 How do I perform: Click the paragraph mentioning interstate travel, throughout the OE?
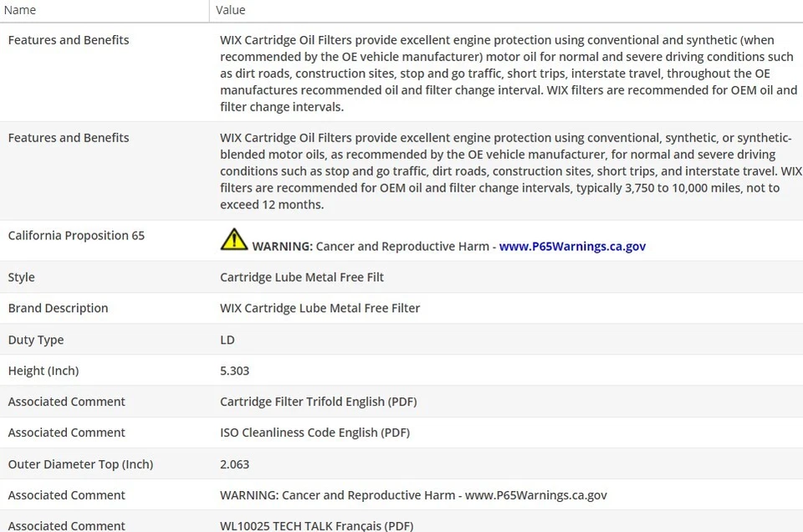509,74
